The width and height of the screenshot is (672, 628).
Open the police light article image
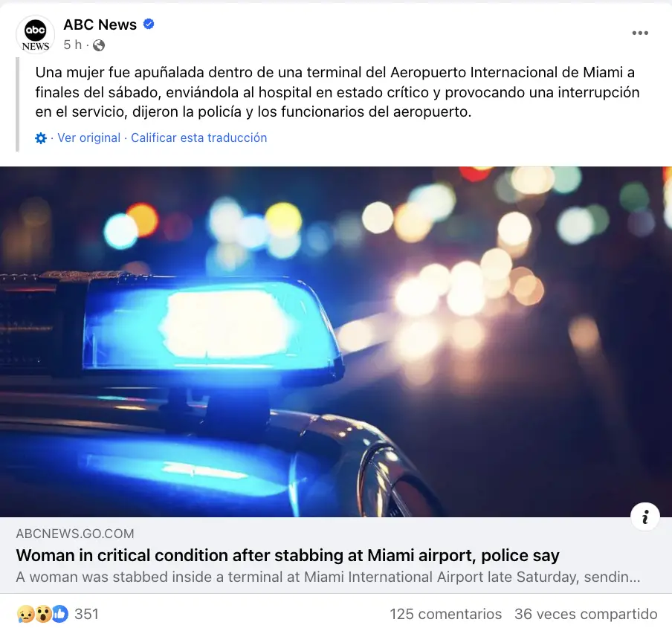[336, 341]
